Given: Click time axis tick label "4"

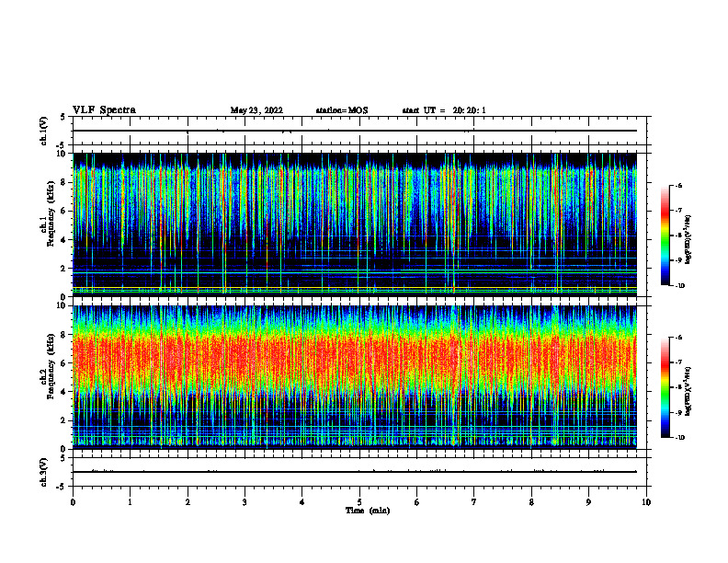Looking at the screenshot, I should (x=302, y=502).
